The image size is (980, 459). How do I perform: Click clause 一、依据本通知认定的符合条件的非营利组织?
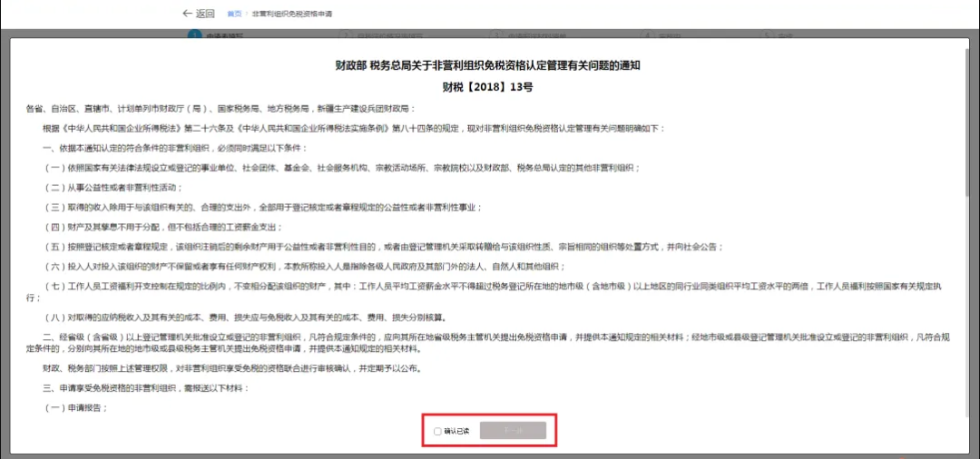(x=175, y=148)
